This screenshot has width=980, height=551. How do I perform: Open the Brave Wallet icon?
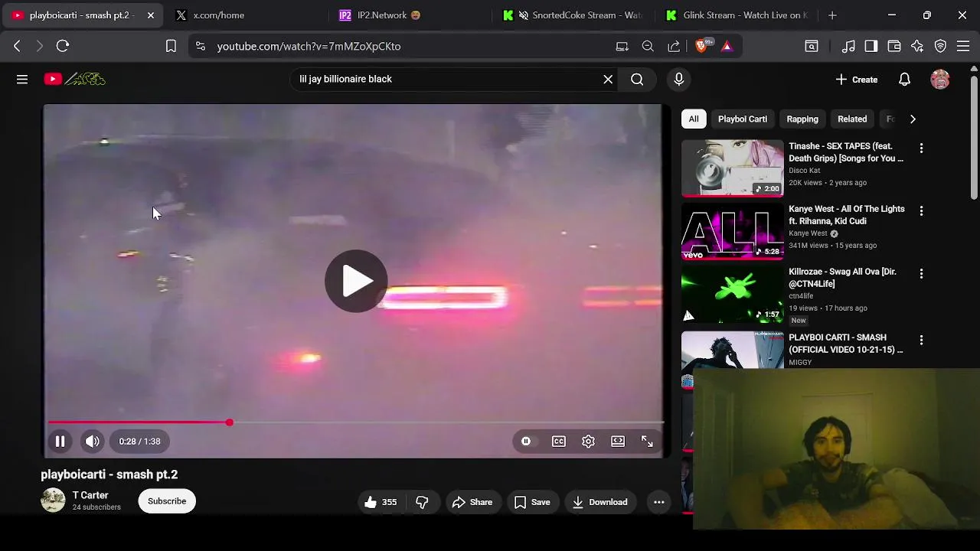click(894, 46)
